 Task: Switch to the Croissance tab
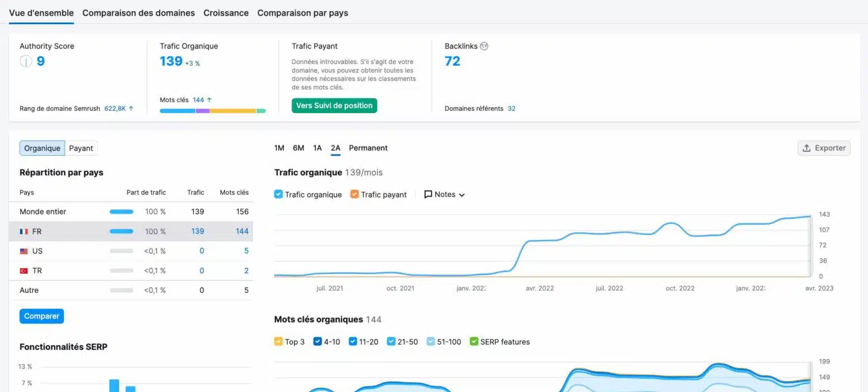point(226,13)
